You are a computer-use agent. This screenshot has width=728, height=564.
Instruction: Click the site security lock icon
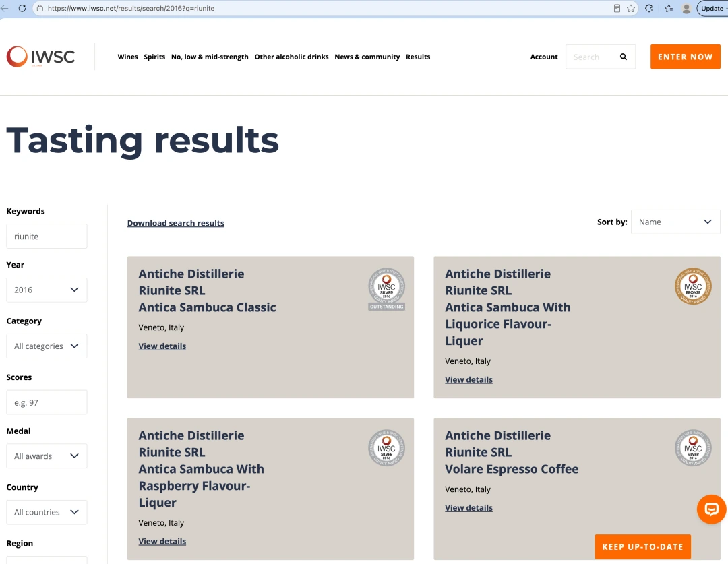click(x=40, y=8)
